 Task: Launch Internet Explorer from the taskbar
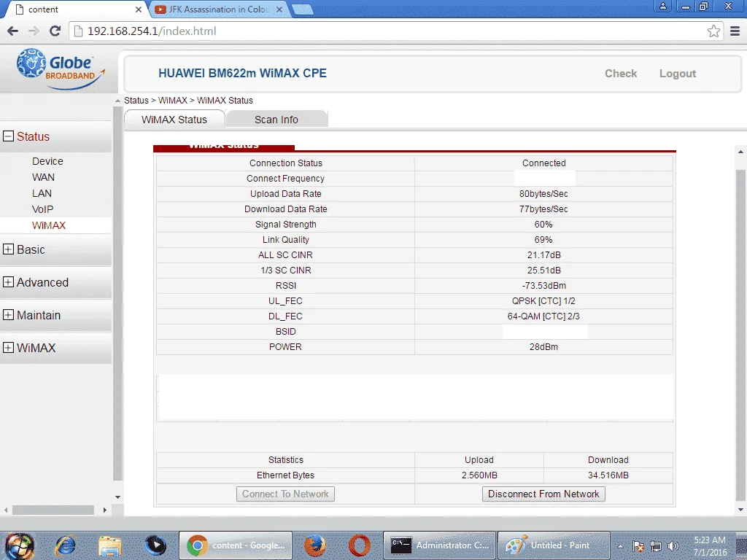point(65,545)
